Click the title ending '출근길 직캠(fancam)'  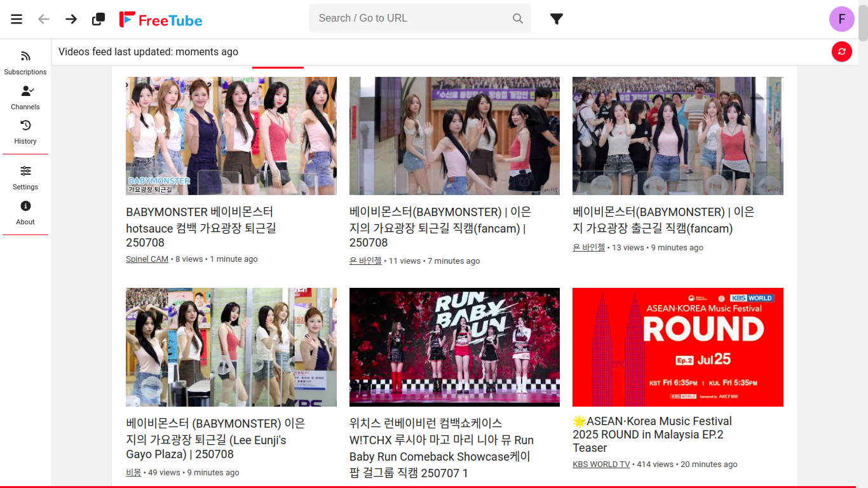coord(663,220)
